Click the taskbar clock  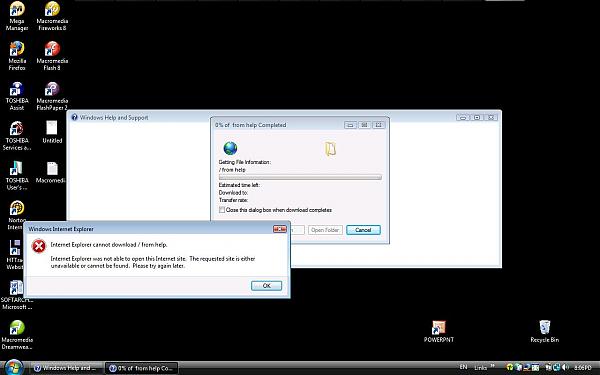pyautogui.click(x=583, y=367)
